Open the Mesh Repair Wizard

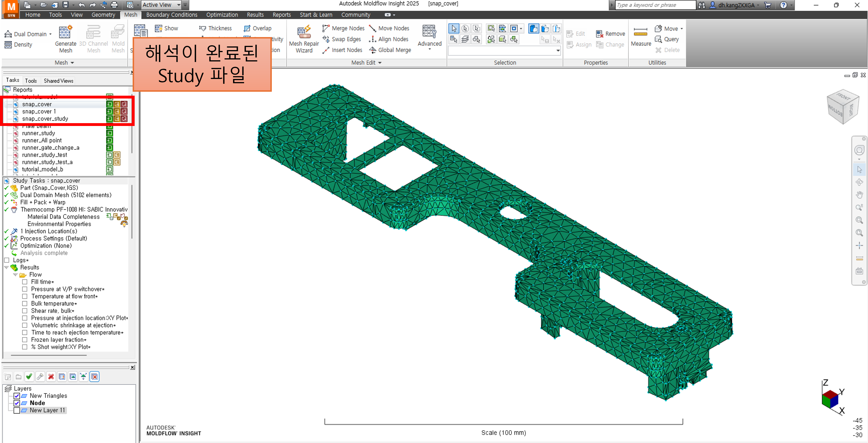click(x=304, y=39)
